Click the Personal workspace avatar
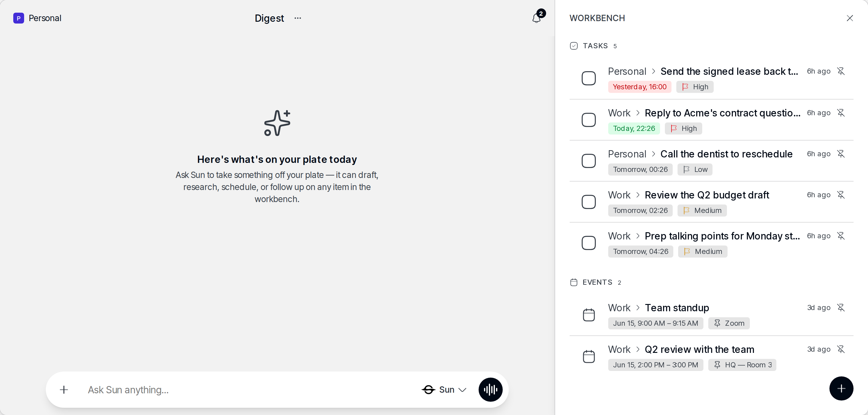The image size is (868, 415). coord(18,18)
